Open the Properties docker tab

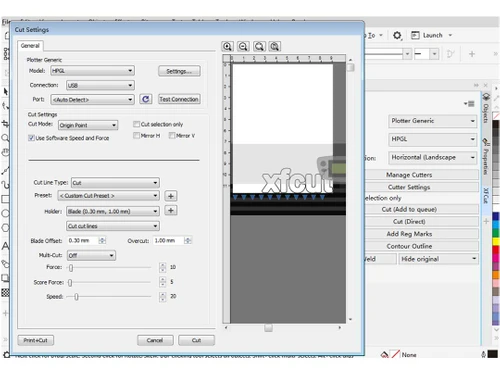pyautogui.click(x=486, y=158)
